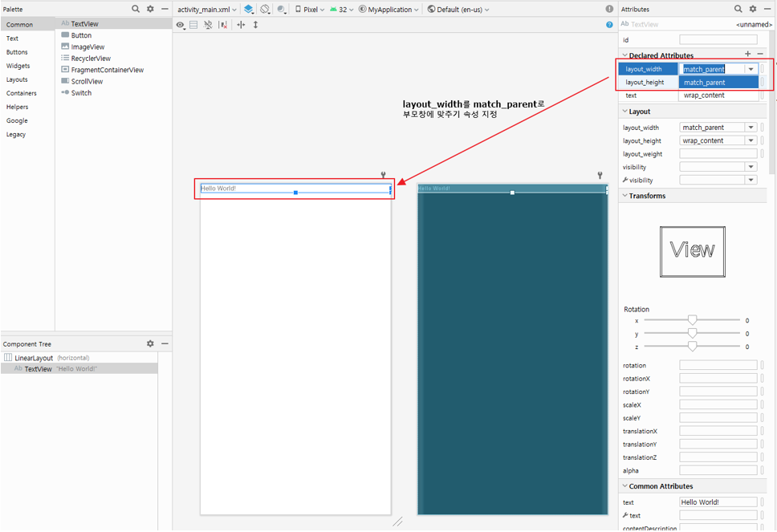777x532 pixels.
Task: Click the horizontal distribute arrows icon
Action: (241, 25)
